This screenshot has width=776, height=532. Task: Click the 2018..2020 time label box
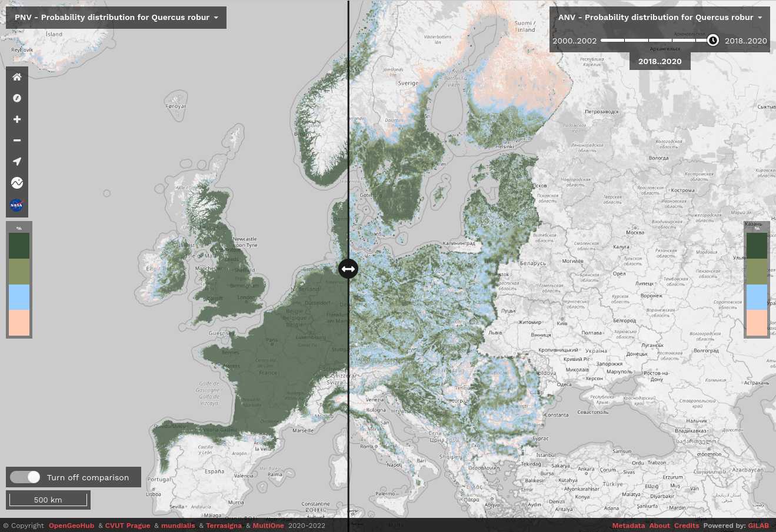[660, 61]
